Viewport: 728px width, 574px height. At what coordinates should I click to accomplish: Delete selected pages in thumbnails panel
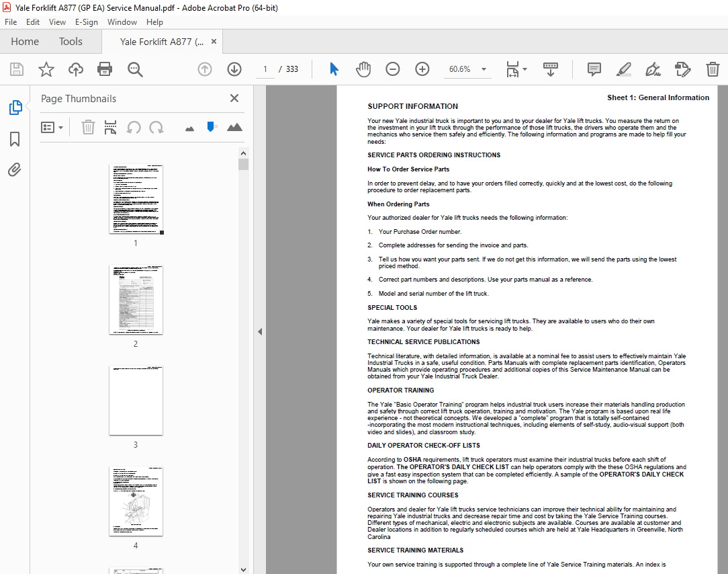(88, 127)
